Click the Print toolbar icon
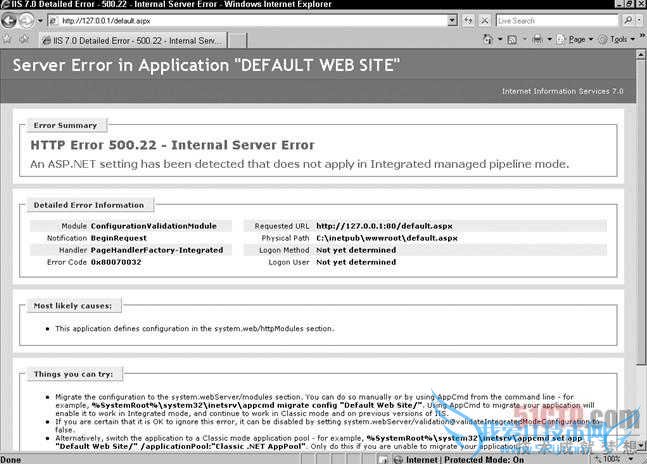Screen dimensions: 647x464 point(537,39)
